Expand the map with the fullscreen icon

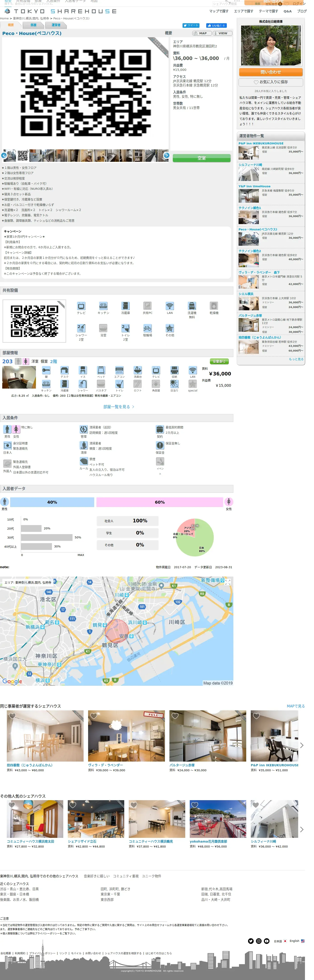coord(228,582)
